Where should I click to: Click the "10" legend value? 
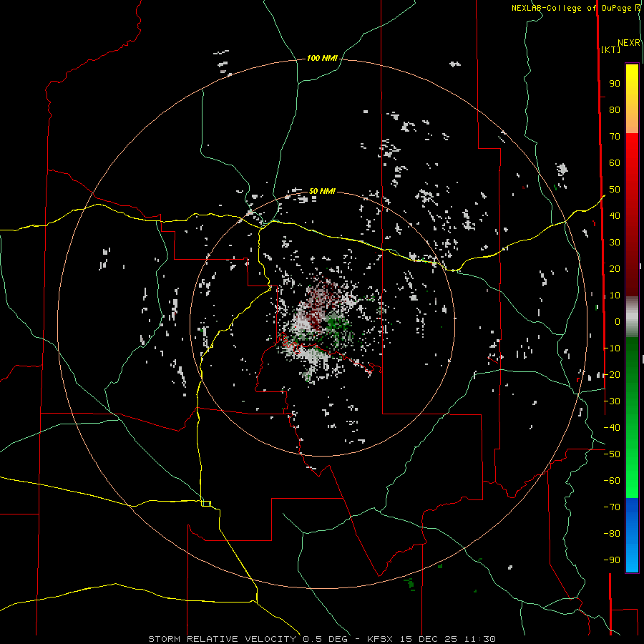615,296
